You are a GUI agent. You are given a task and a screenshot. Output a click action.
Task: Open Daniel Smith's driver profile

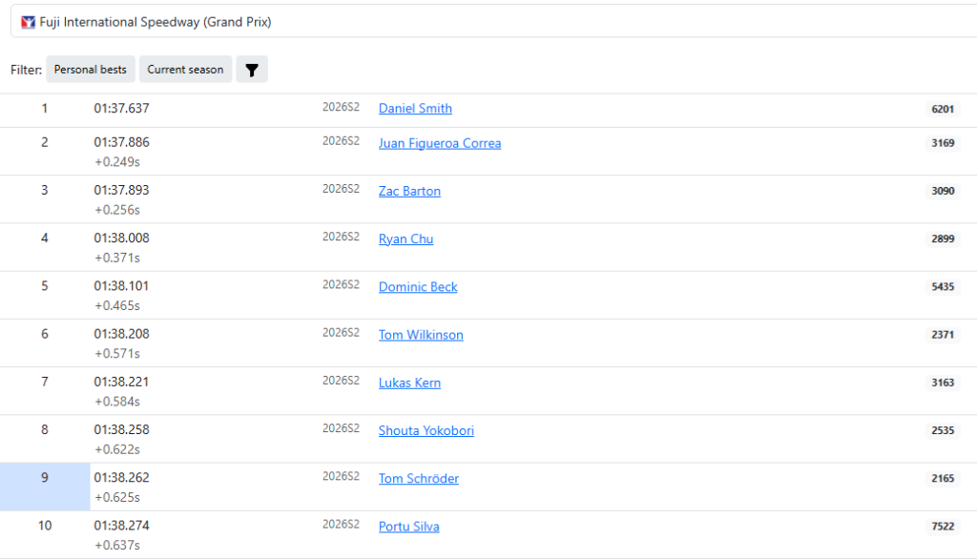[415, 109]
